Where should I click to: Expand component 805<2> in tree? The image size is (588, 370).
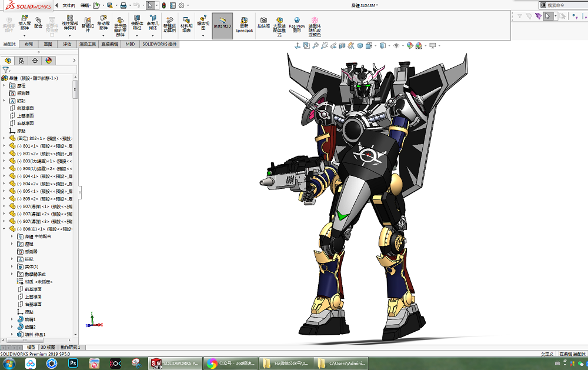[4, 198]
